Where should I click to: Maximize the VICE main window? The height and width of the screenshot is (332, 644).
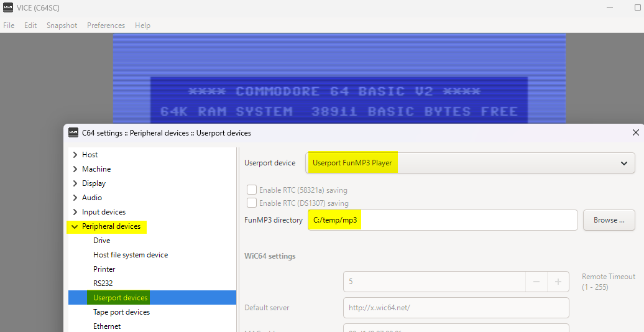(638, 8)
